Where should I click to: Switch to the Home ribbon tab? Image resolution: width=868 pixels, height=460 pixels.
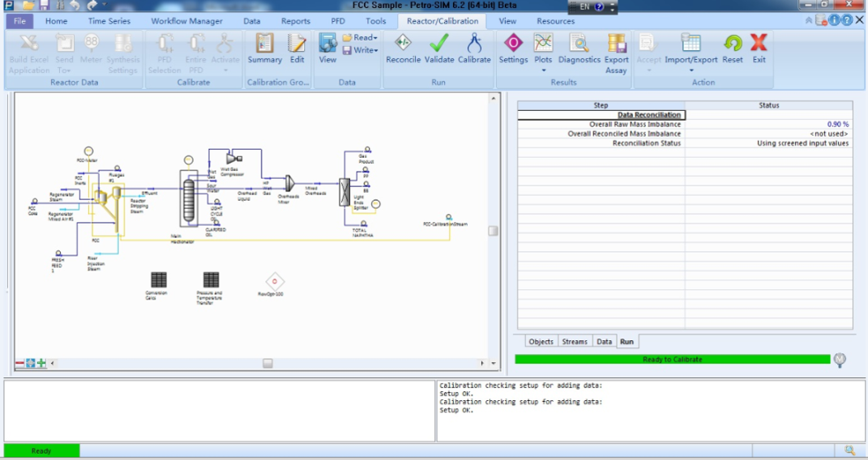57,21
